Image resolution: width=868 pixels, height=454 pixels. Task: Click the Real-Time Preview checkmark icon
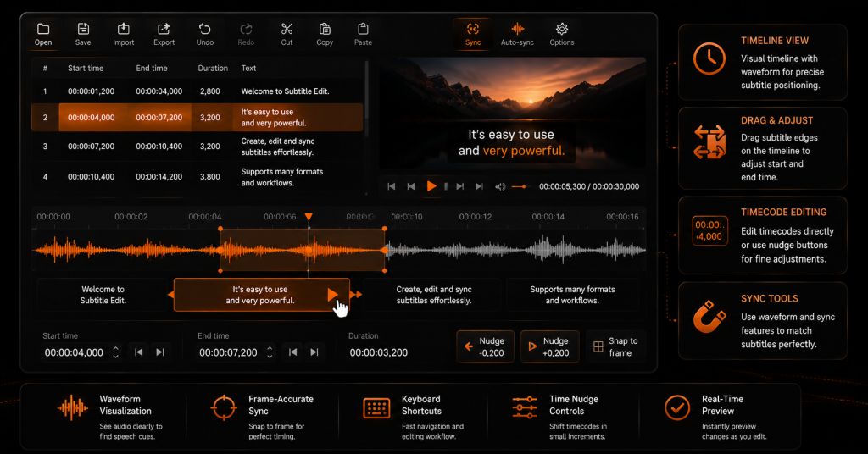tap(677, 407)
